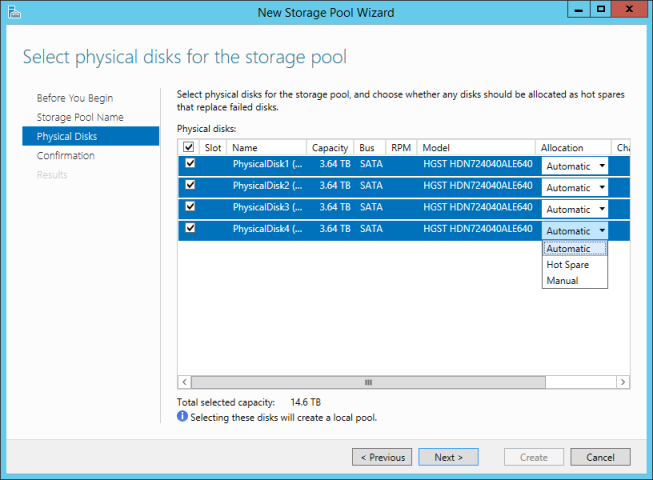The width and height of the screenshot is (653, 480).
Task: Sort by the Slot column header
Action: pyautogui.click(x=213, y=148)
